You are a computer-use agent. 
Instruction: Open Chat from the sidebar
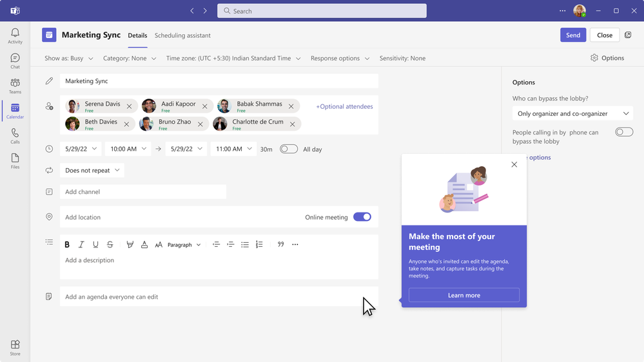(x=15, y=61)
